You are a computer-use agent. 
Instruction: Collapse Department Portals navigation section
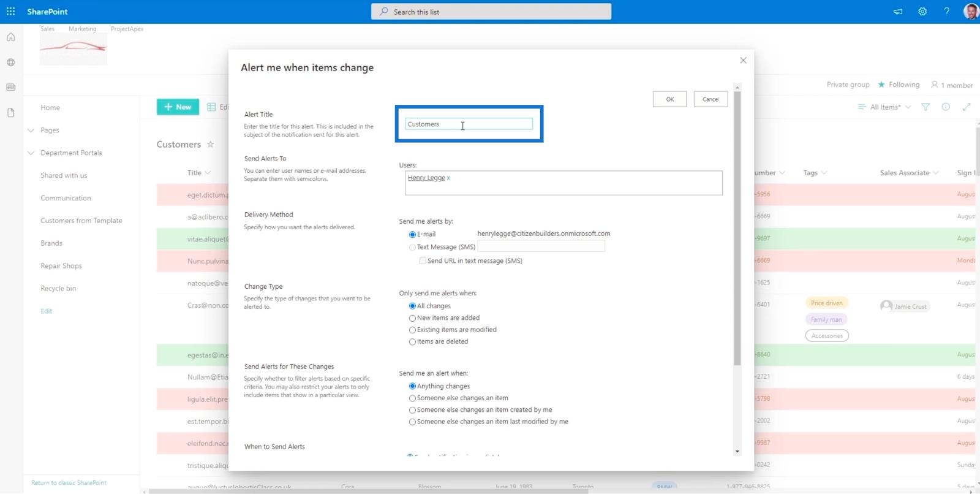(31, 153)
